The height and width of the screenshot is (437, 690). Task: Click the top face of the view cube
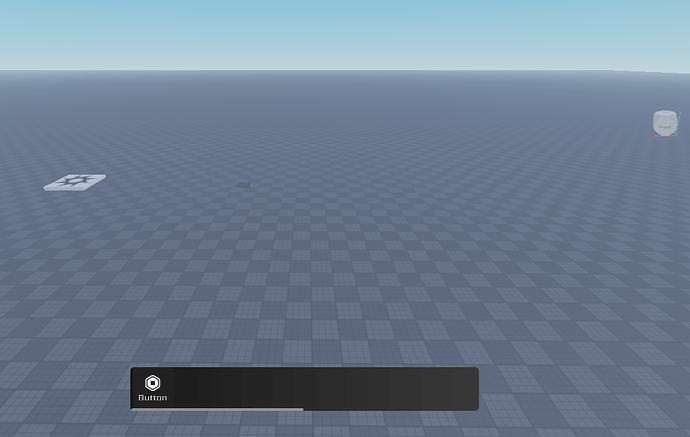click(x=664, y=114)
